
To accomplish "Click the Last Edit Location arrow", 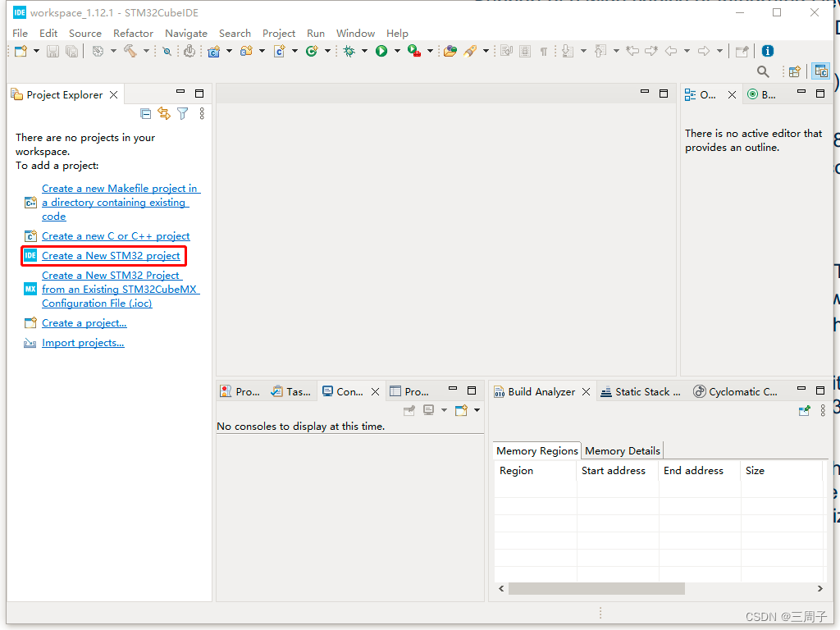I will tap(632, 52).
